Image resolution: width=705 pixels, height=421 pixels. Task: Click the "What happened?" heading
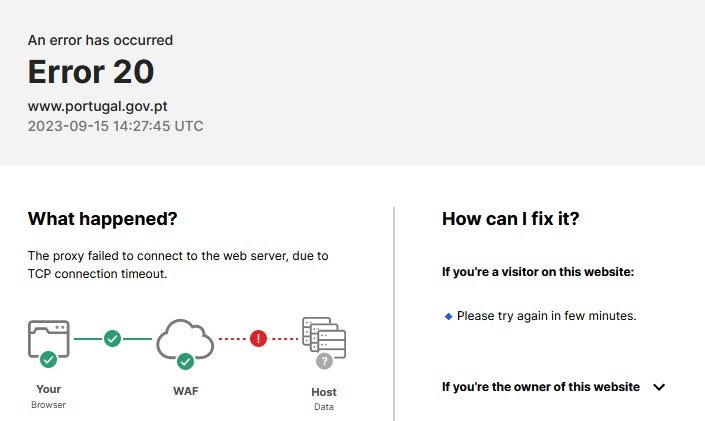click(102, 218)
